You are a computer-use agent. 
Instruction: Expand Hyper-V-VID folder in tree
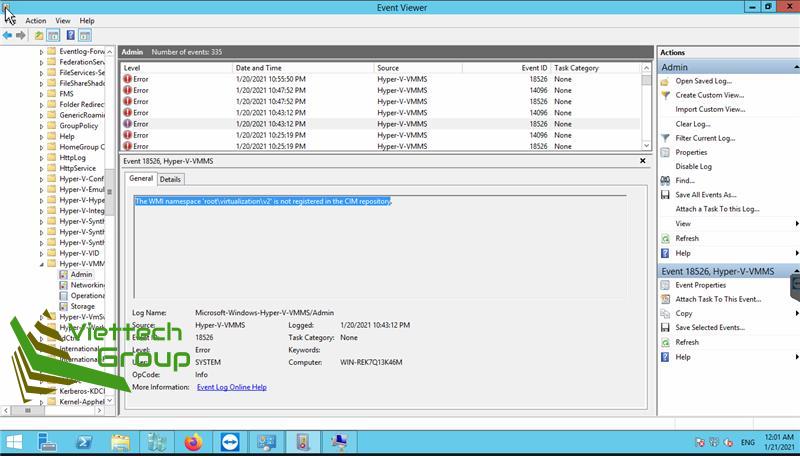[41, 254]
